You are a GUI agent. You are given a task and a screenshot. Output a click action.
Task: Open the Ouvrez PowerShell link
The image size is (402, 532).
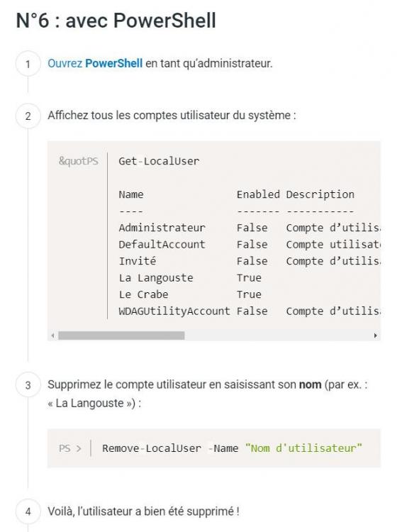[x=95, y=63]
